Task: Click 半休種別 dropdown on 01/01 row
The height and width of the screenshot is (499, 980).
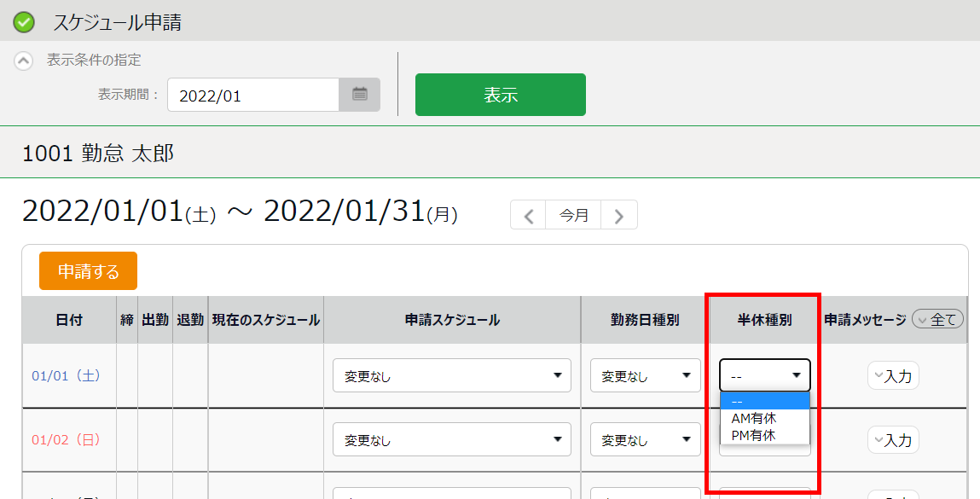Action: click(764, 375)
